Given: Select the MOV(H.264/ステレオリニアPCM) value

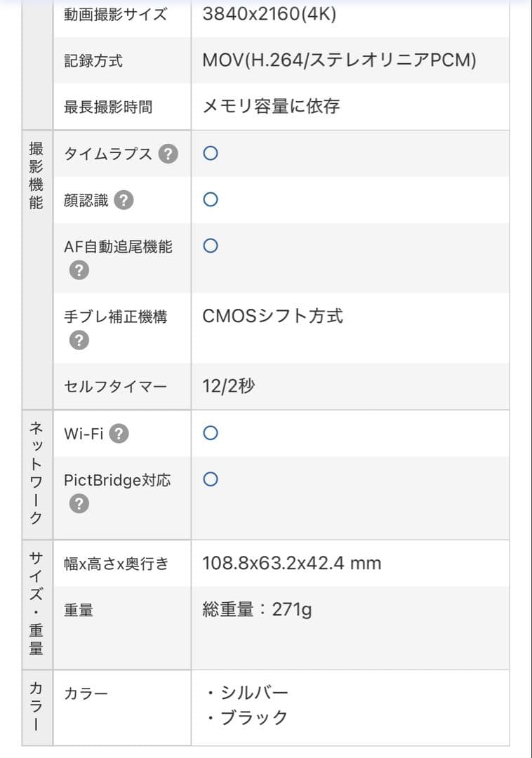Looking at the screenshot, I should [x=339, y=60].
